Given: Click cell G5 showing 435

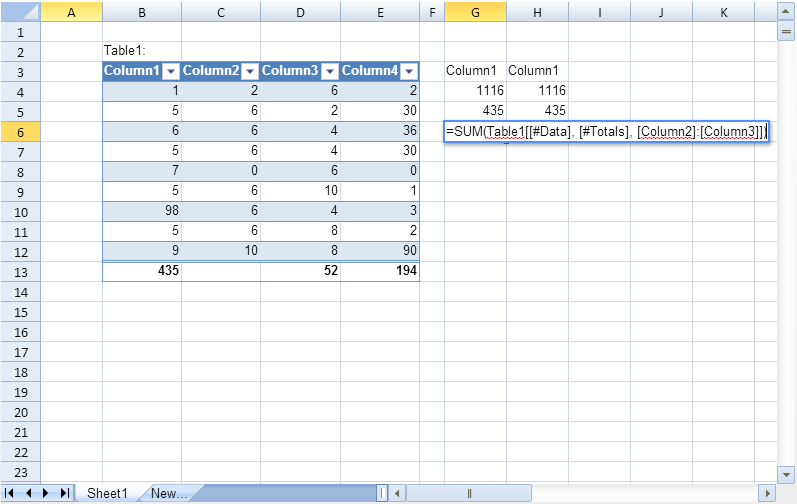Looking at the screenshot, I should pyautogui.click(x=475, y=110).
